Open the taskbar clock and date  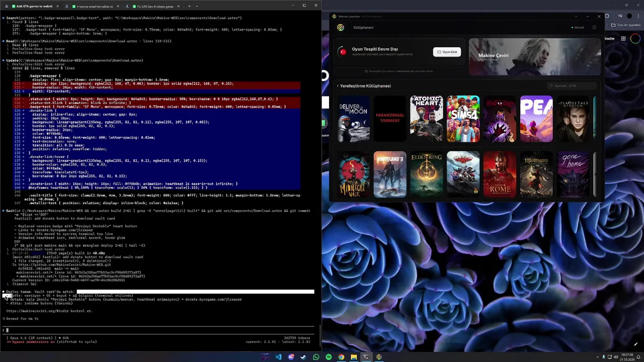pos(627,357)
